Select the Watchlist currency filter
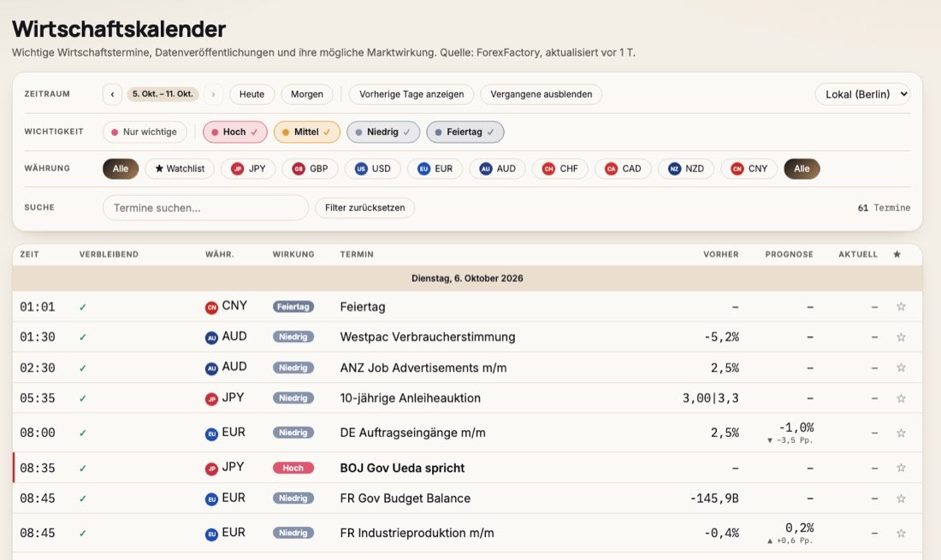941x560 pixels. point(180,168)
